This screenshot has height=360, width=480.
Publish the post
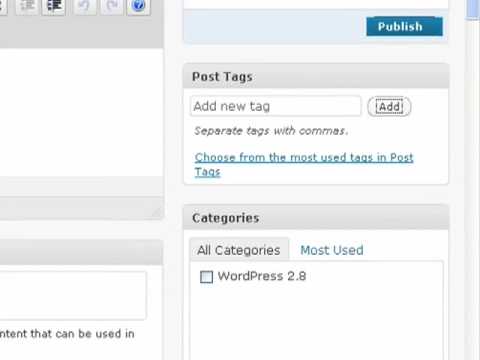coord(404,26)
